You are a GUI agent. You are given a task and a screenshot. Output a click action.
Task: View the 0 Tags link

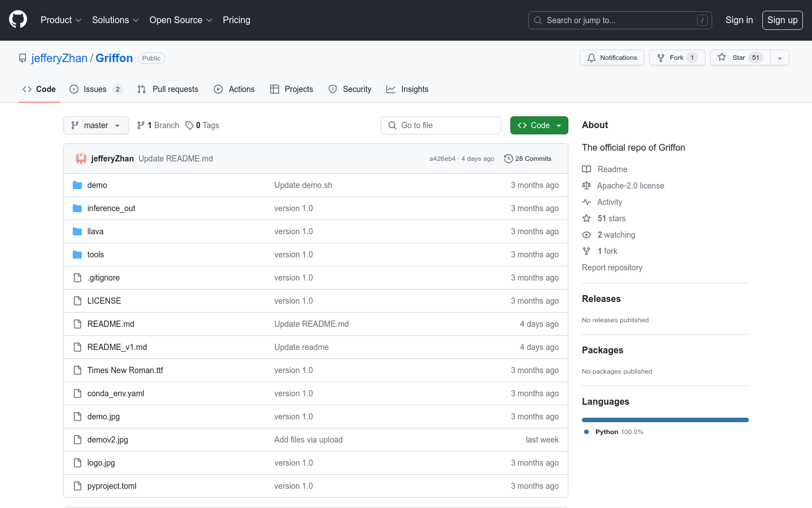(x=202, y=125)
